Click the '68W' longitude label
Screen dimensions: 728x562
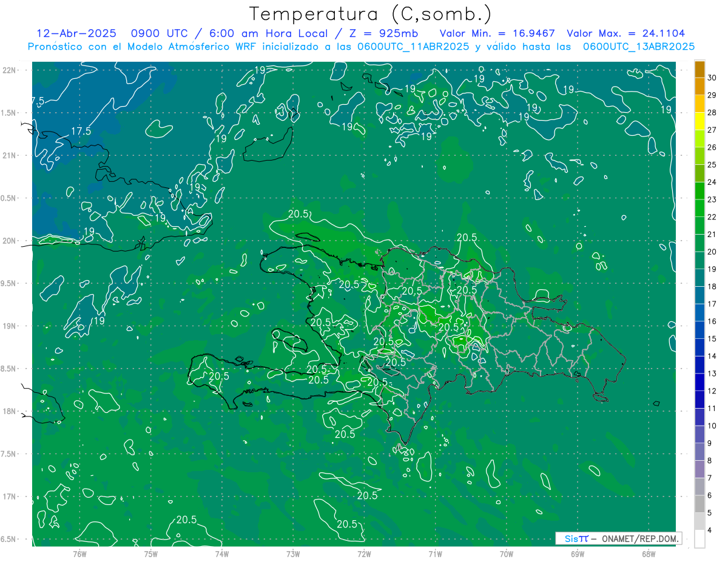(x=649, y=554)
